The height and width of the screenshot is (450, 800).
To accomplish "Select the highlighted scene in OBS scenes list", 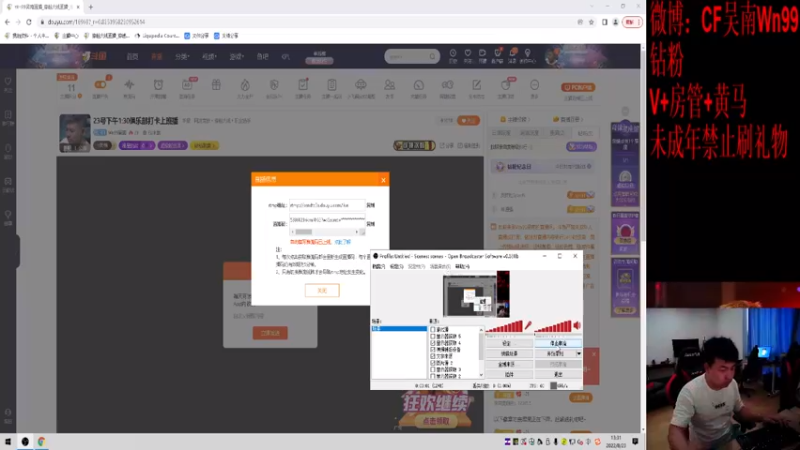I will [399, 329].
